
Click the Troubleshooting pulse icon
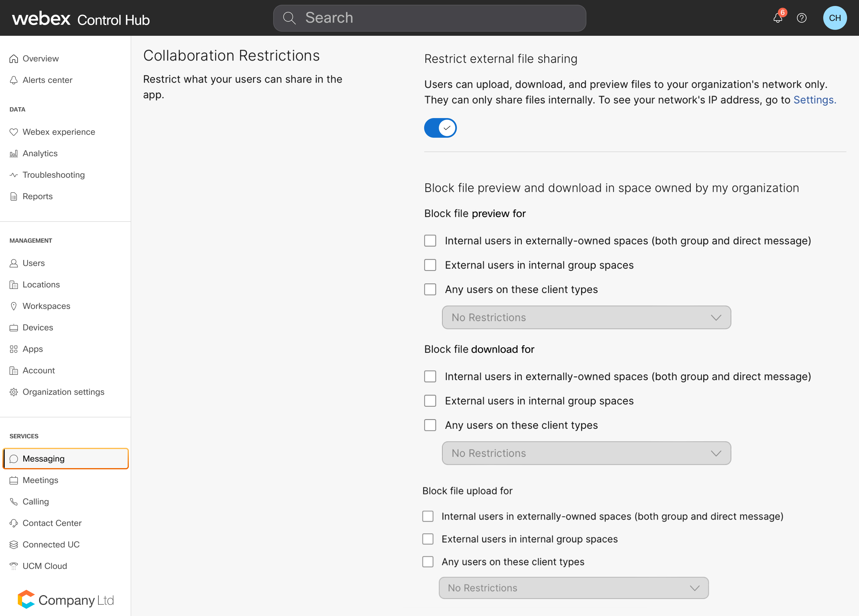pos(14,175)
